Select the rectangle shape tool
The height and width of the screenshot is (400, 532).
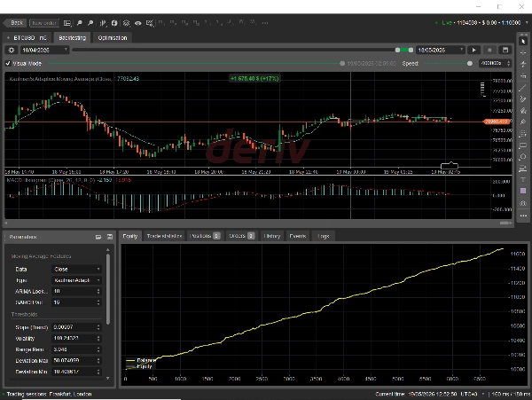coord(523,145)
